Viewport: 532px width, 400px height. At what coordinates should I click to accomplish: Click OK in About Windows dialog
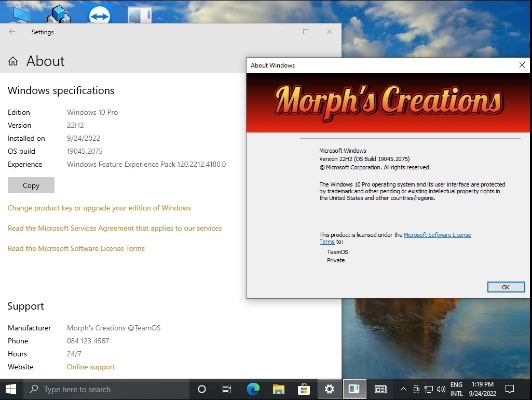click(x=506, y=287)
